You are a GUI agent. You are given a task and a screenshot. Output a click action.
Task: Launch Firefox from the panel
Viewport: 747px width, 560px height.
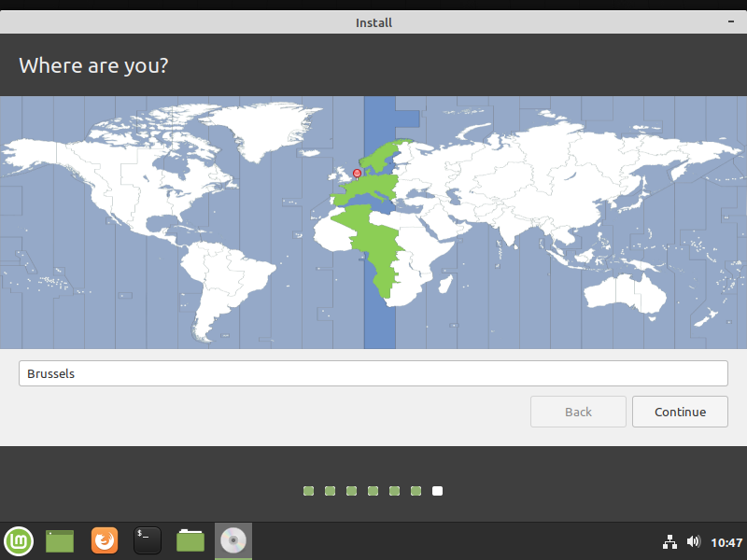105,540
